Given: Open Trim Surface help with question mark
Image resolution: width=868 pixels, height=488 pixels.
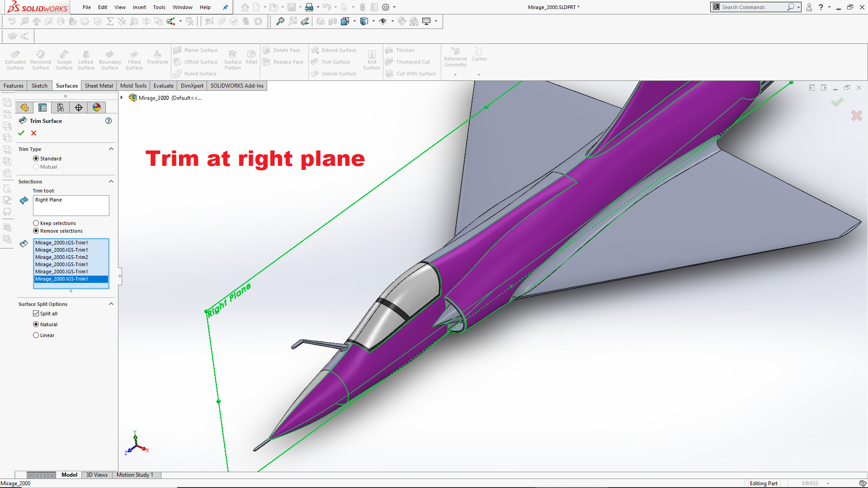Looking at the screenshot, I should click(x=108, y=121).
